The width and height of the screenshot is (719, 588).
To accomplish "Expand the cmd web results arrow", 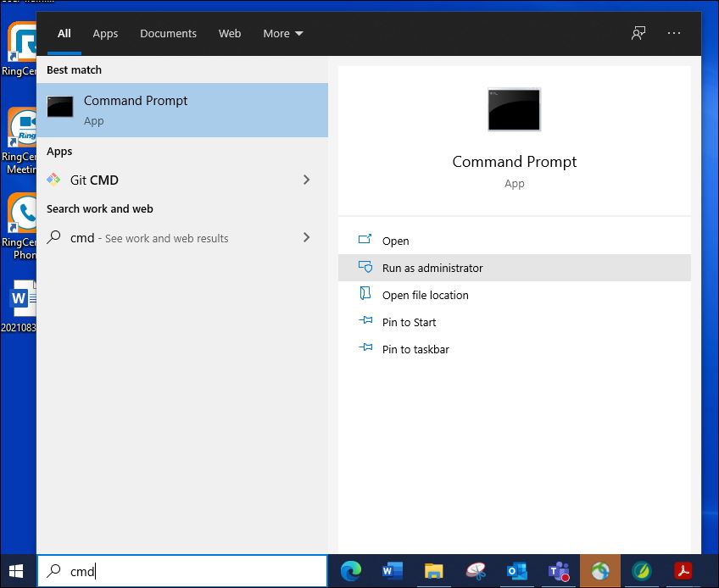I will pos(307,237).
